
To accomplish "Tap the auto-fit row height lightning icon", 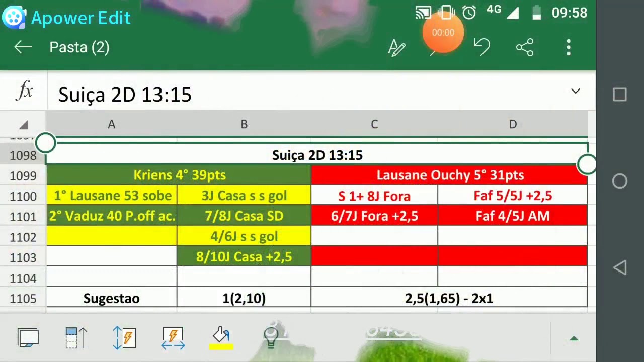I will (124, 337).
